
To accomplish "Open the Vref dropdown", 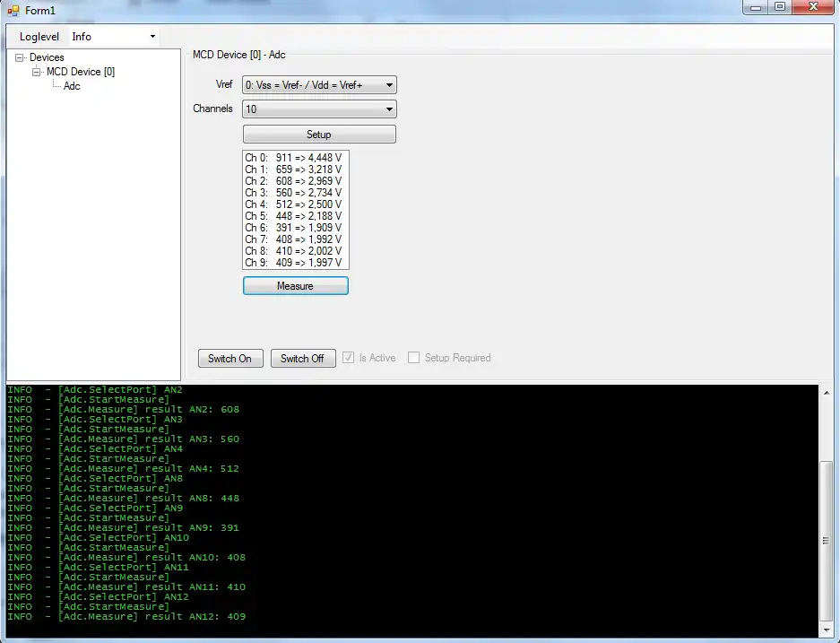I will 319,84.
